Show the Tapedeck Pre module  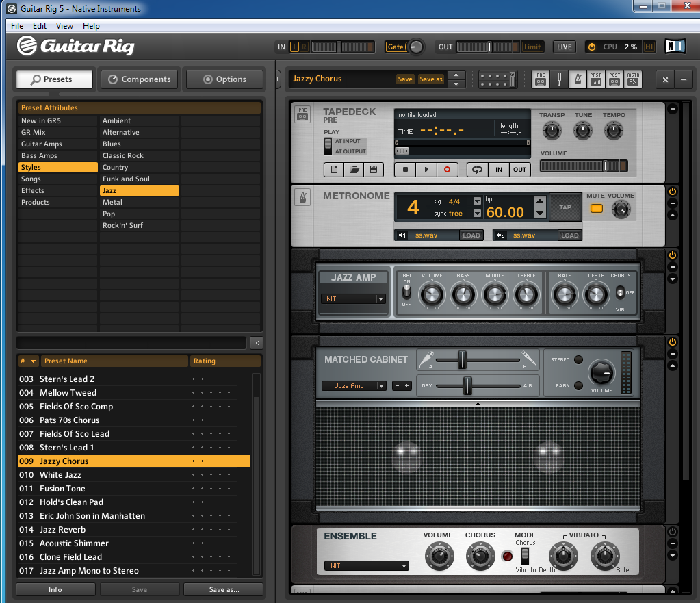pyautogui.click(x=541, y=79)
